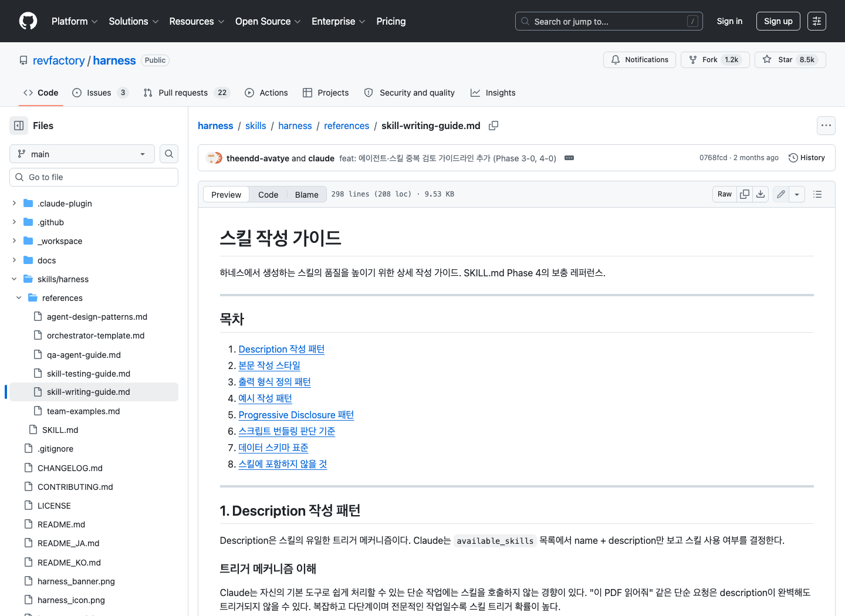Viewport: 845px width, 616px height.
Task: Open the Projects tab
Action: point(326,93)
